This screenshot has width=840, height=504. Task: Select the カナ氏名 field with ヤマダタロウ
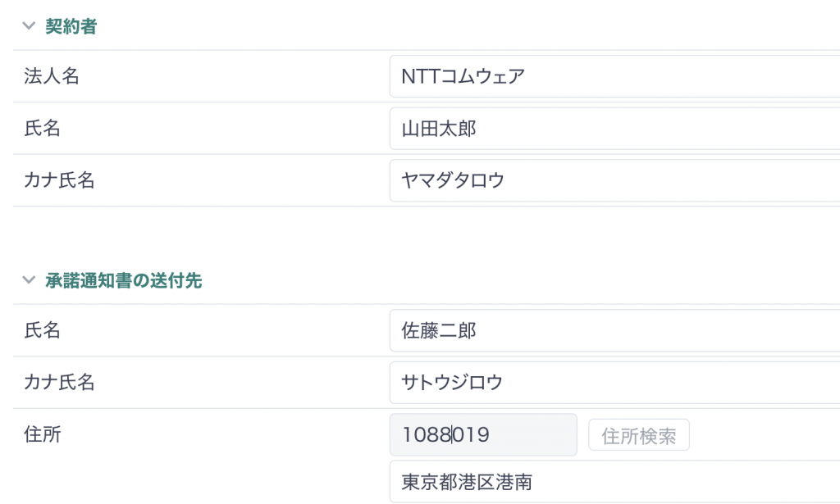[x=614, y=180]
